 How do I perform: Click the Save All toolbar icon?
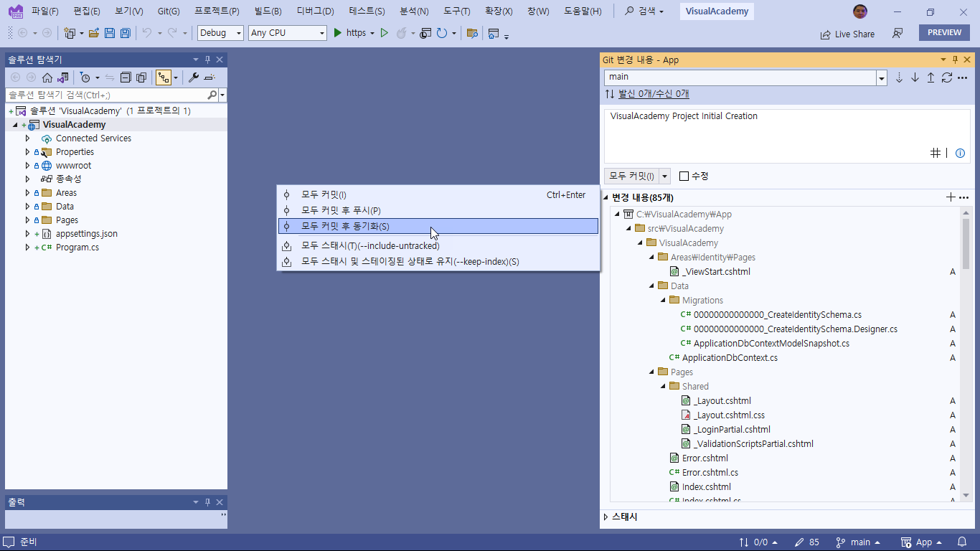pyautogui.click(x=126, y=33)
